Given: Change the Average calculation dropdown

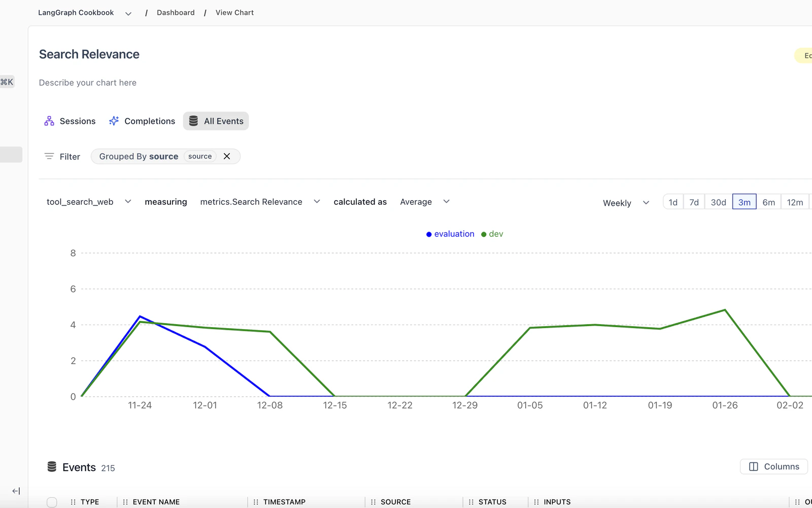Looking at the screenshot, I should (x=425, y=202).
